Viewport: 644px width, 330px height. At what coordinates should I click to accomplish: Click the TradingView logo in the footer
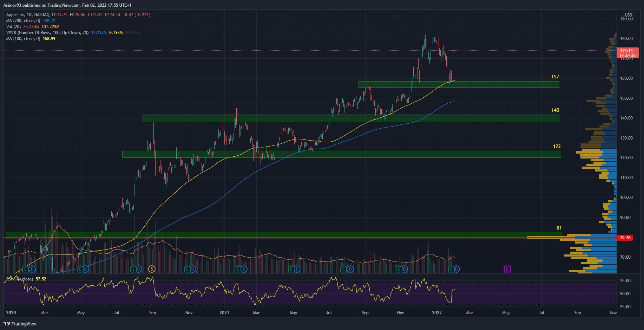coord(20,324)
